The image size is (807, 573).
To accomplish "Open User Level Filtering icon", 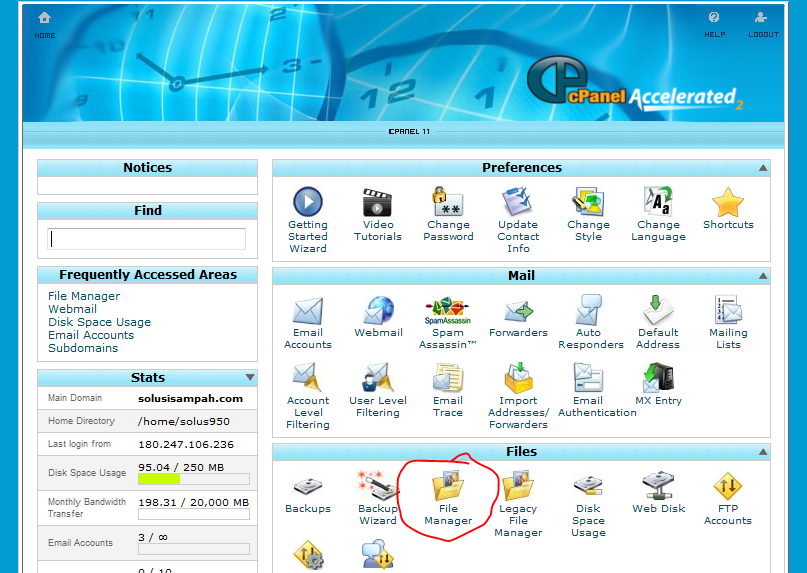I will 378,377.
